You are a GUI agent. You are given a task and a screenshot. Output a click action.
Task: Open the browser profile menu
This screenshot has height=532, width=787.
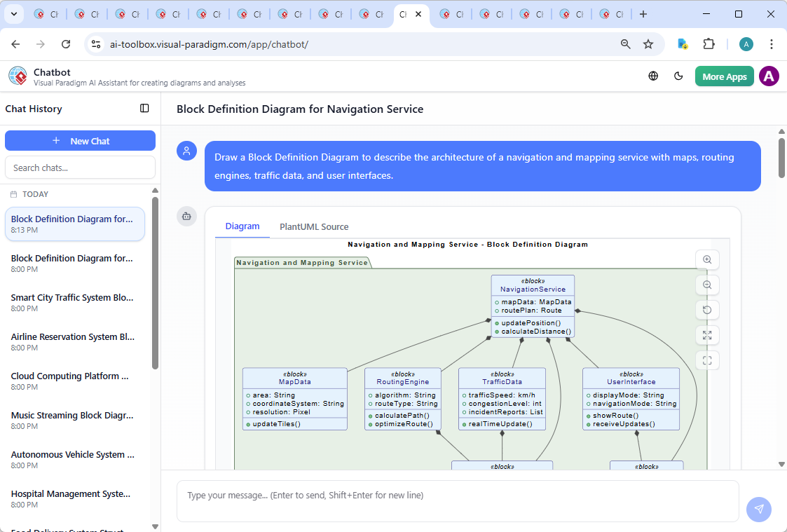pos(746,43)
